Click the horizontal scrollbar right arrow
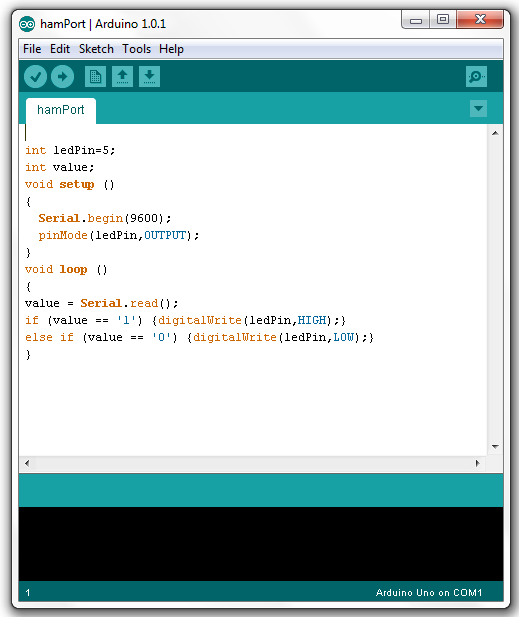This screenshot has height=617, width=519. (x=478, y=463)
